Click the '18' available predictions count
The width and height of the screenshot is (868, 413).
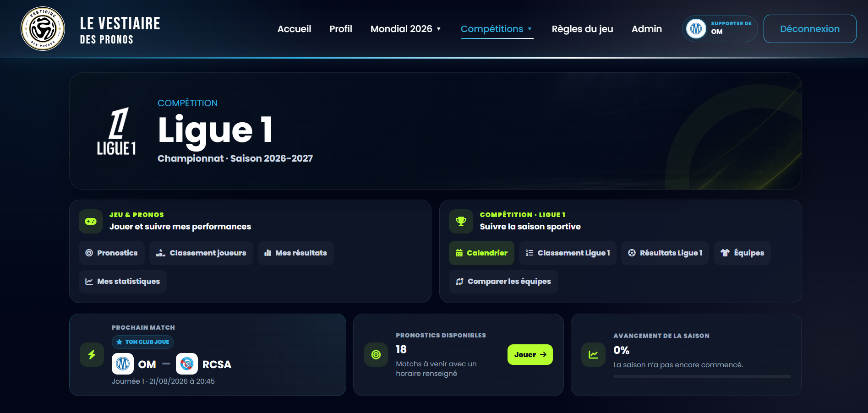[401, 349]
